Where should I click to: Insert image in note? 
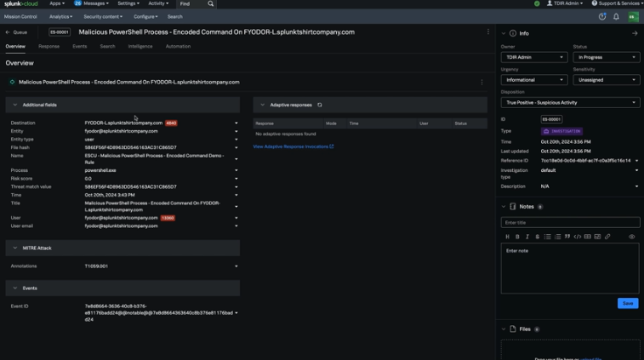(x=597, y=237)
